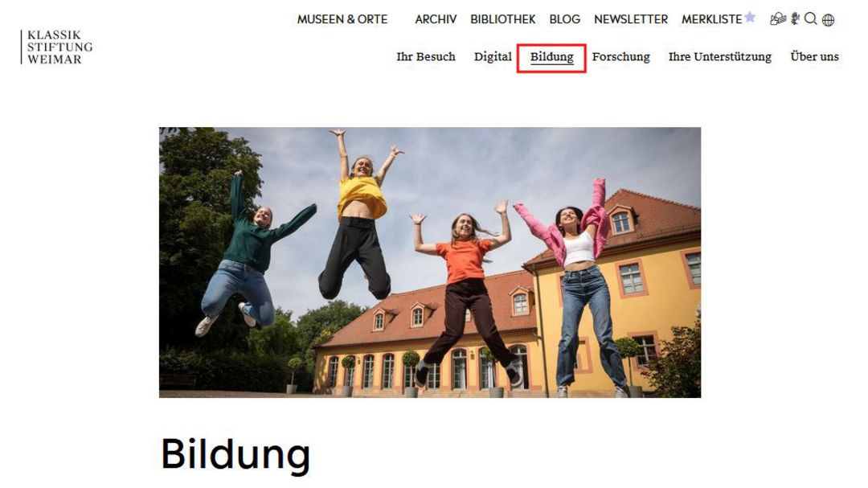Viewport: 868px width, 488px height.
Task: Open the MERKLISTE link
Action: pyautogui.click(x=712, y=19)
